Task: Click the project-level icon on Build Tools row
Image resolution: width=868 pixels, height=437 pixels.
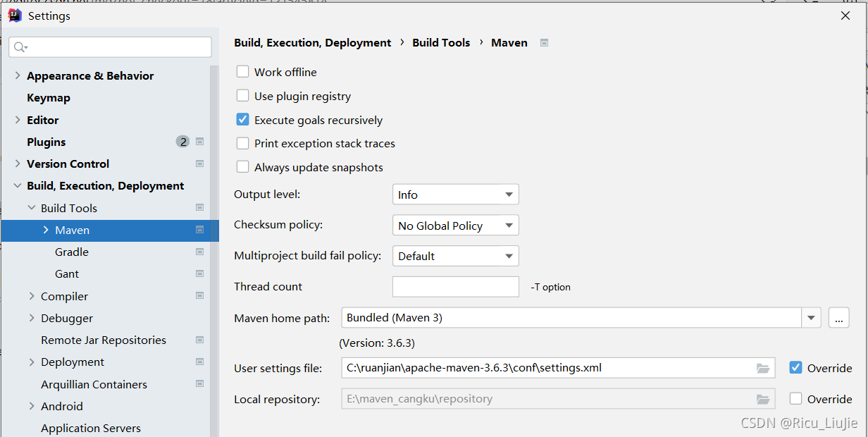Action: coord(200,208)
